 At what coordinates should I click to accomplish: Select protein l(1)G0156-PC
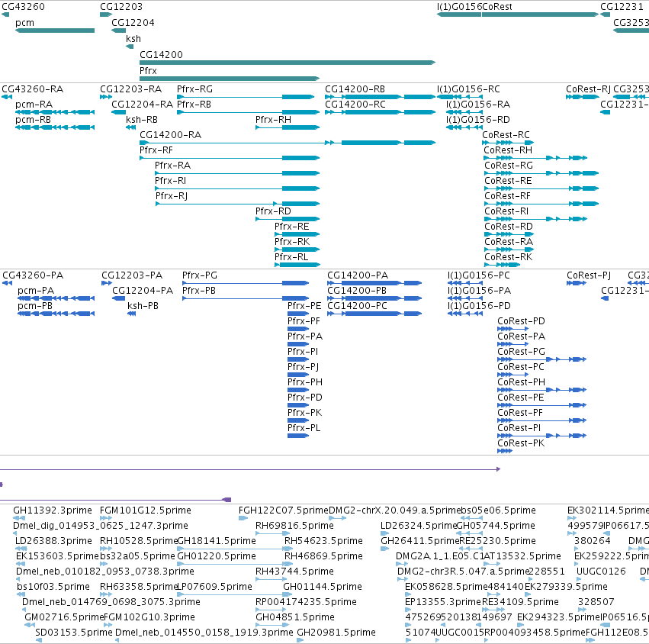pos(466,283)
